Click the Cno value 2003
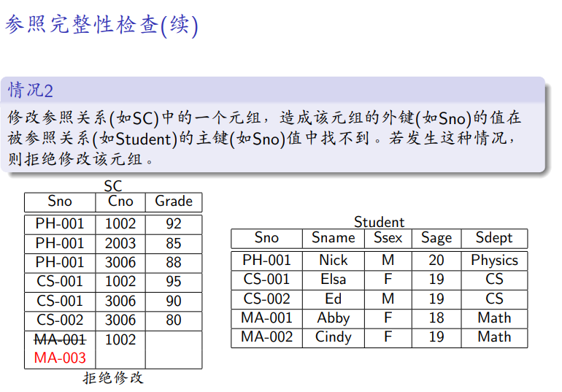The width and height of the screenshot is (562, 392). 120,243
